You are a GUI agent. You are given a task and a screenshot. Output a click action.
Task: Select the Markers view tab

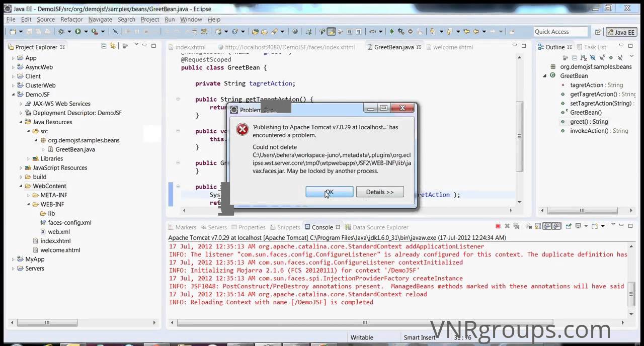coord(182,227)
